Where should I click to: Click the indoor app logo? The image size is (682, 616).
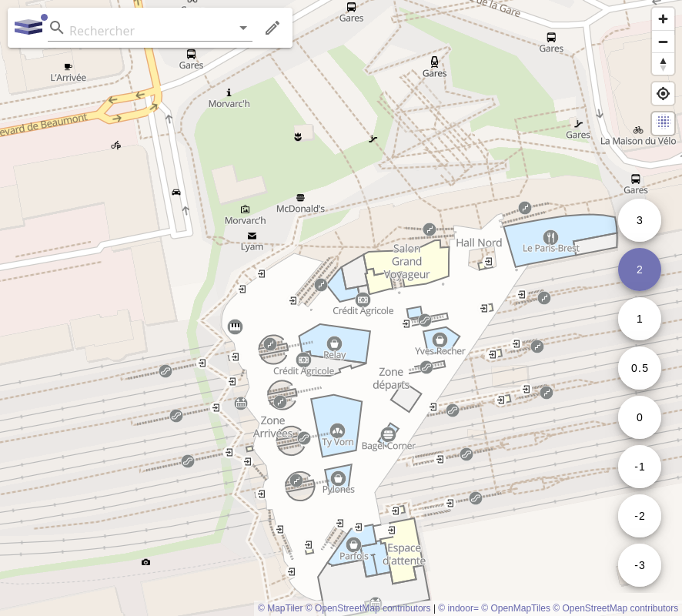(x=30, y=27)
